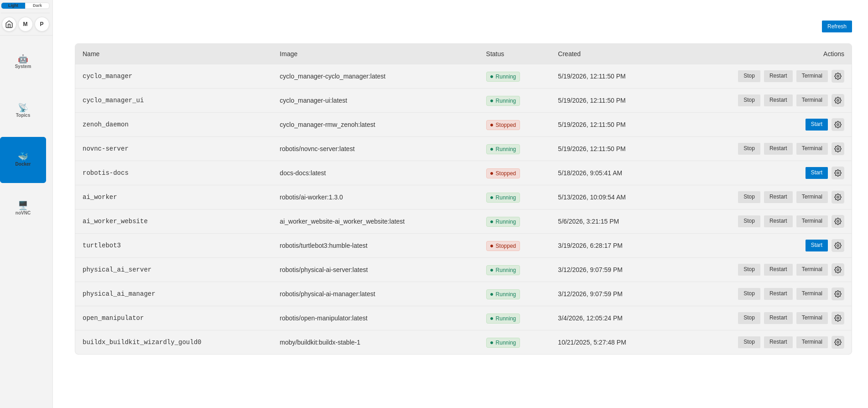Open the System sidebar page

point(23,63)
